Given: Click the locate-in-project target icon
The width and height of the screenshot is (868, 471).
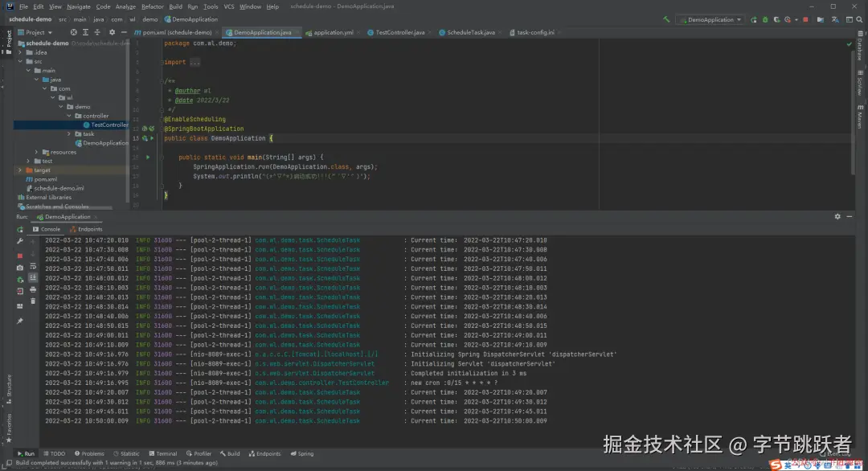Looking at the screenshot, I should click(x=74, y=33).
